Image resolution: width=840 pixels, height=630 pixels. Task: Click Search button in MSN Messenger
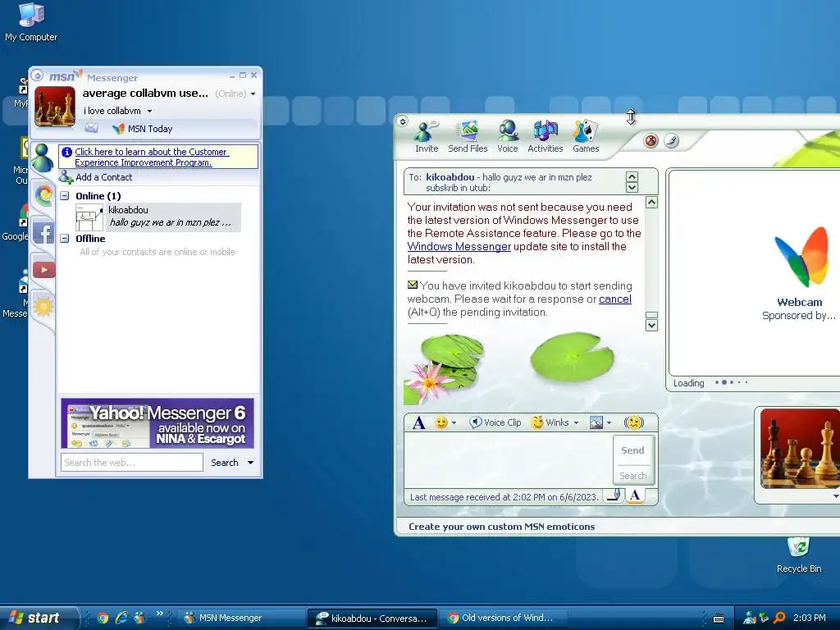(x=225, y=463)
